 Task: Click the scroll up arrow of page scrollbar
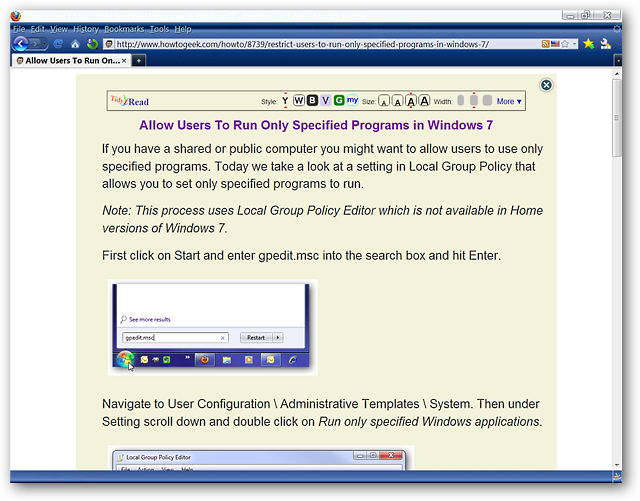[617, 74]
